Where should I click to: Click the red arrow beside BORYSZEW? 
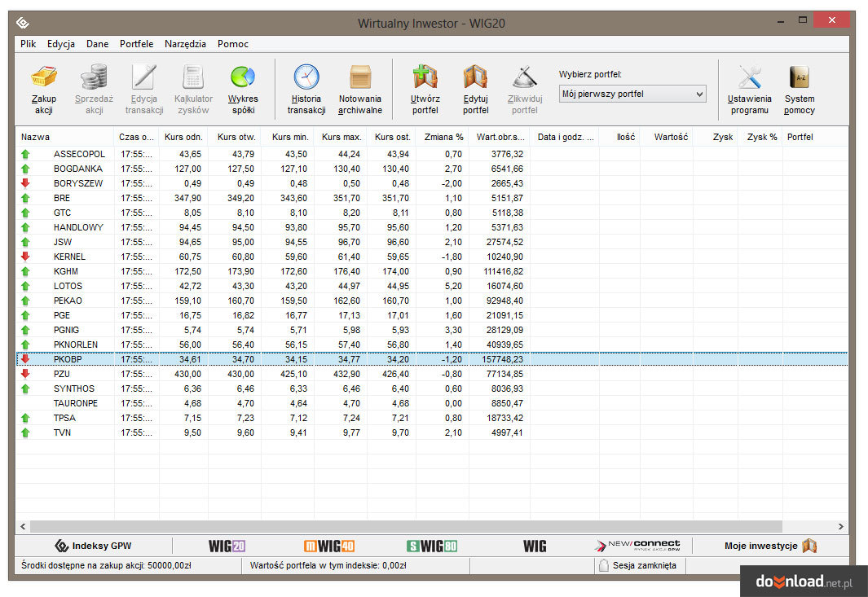click(x=25, y=183)
